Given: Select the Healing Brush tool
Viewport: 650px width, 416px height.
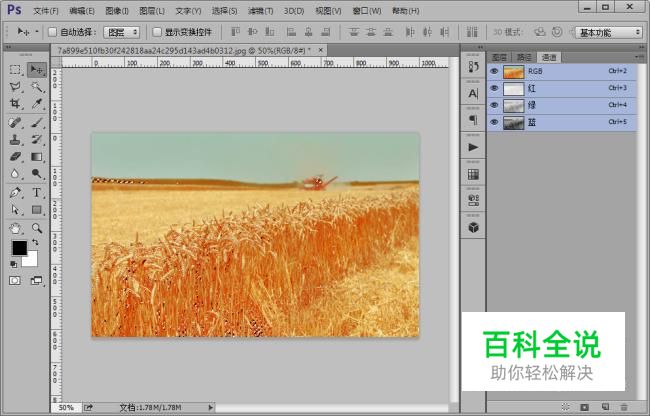Looking at the screenshot, I should [15, 123].
